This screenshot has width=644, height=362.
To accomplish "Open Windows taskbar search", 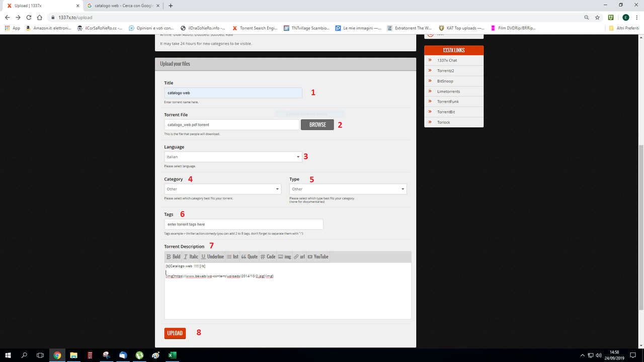I will tap(24, 355).
